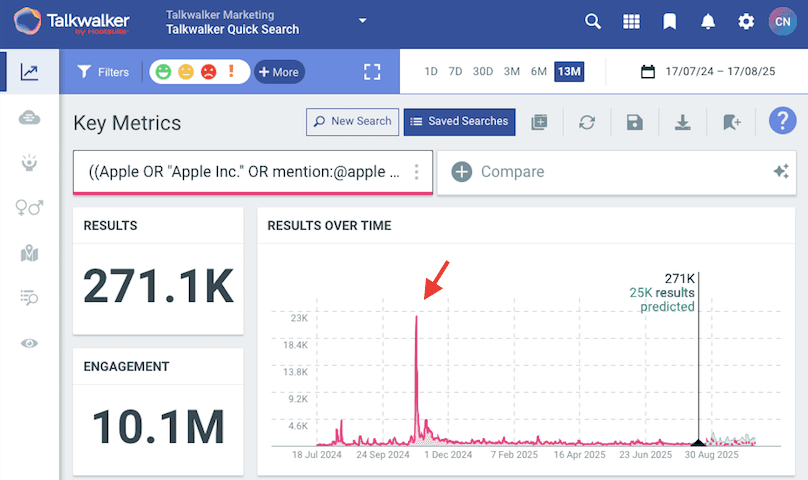The width and height of the screenshot is (808, 480).
Task: Click the black timeline marker on chart
Action: pos(698,441)
